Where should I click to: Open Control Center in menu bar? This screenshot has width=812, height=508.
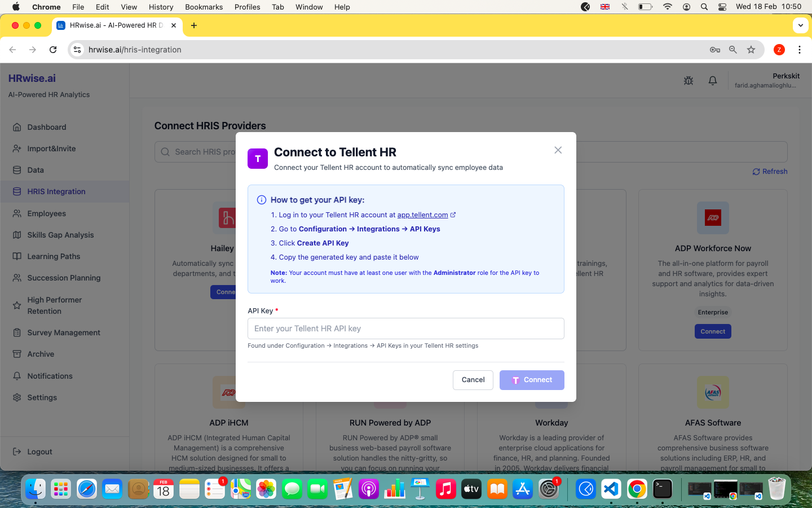click(x=722, y=7)
